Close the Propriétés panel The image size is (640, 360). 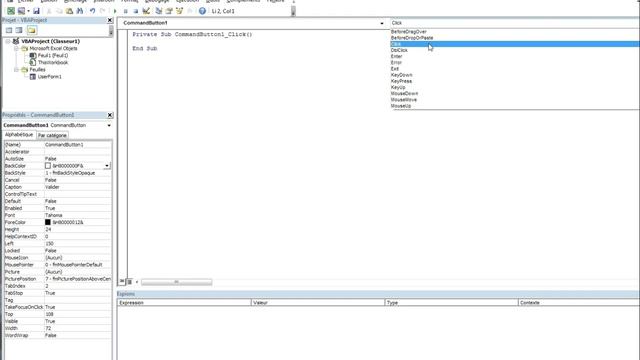109,115
